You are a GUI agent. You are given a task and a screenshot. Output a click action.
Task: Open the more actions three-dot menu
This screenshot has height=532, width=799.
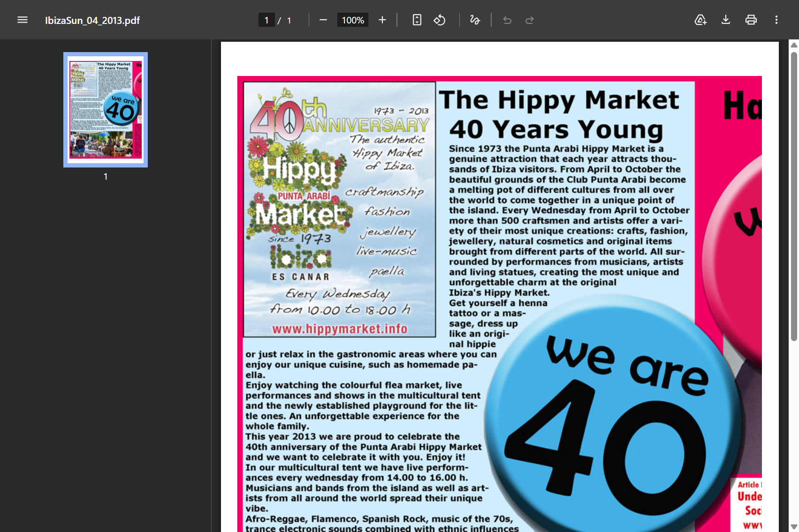click(x=776, y=20)
